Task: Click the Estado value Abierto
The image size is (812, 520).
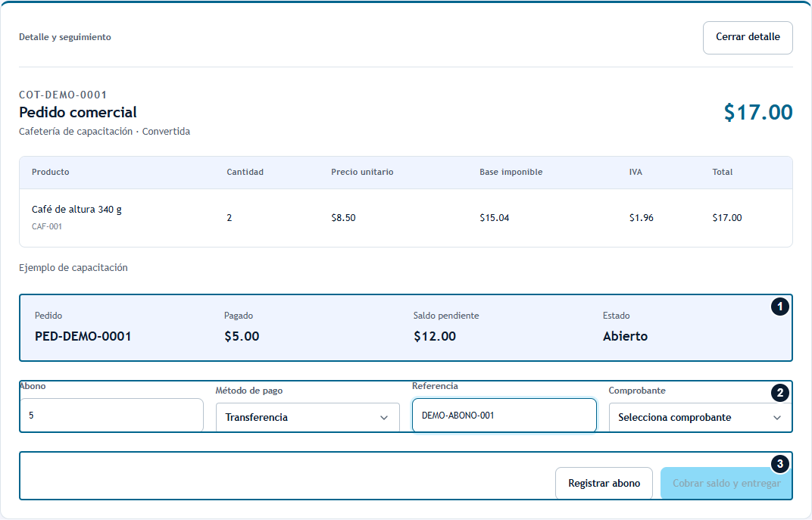Action: click(x=625, y=336)
